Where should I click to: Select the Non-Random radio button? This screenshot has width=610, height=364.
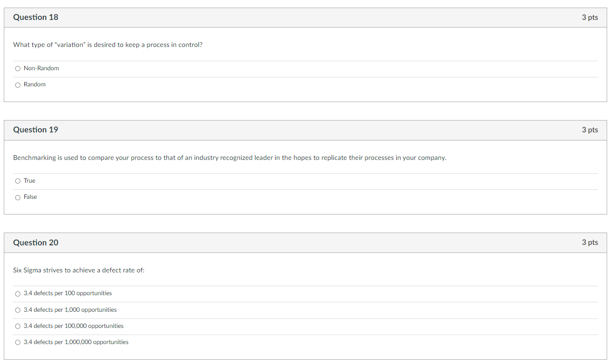coord(18,69)
